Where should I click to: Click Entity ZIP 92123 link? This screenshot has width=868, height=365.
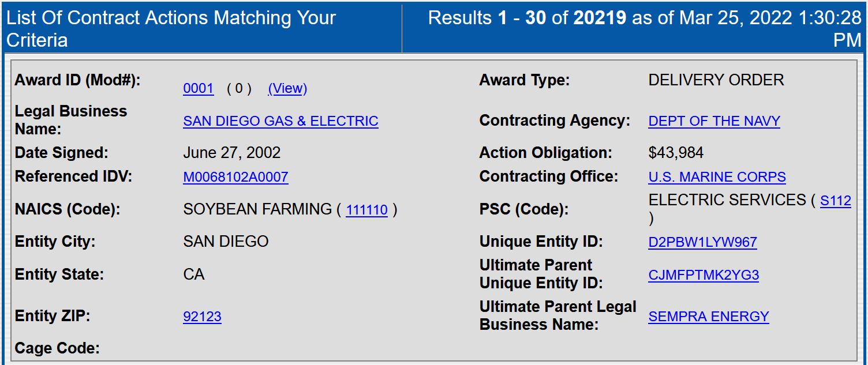[202, 317]
